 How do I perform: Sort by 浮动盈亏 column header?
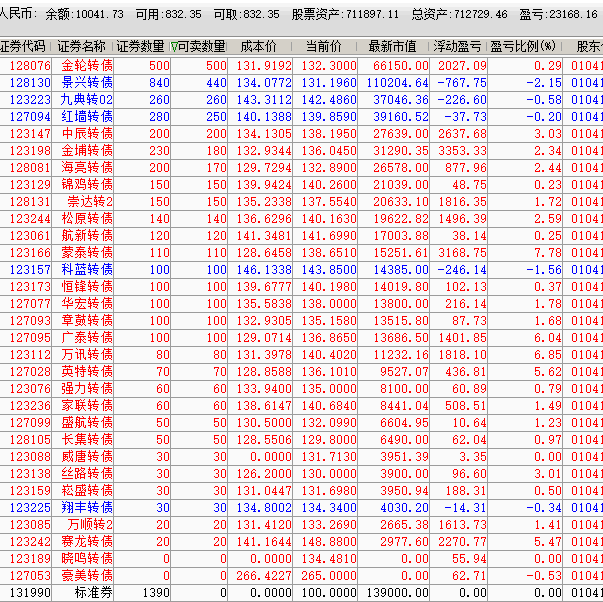(x=458, y=47)
